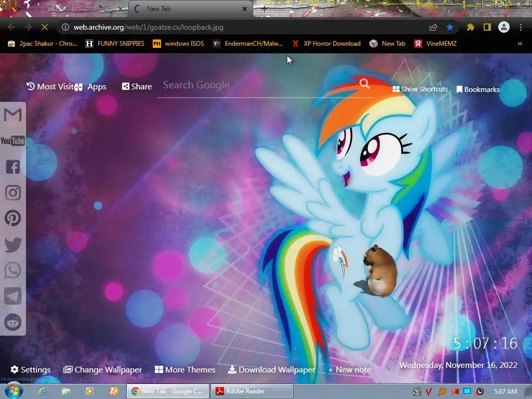Open Facebook from the sidebar icon

[x=13, y=167]
